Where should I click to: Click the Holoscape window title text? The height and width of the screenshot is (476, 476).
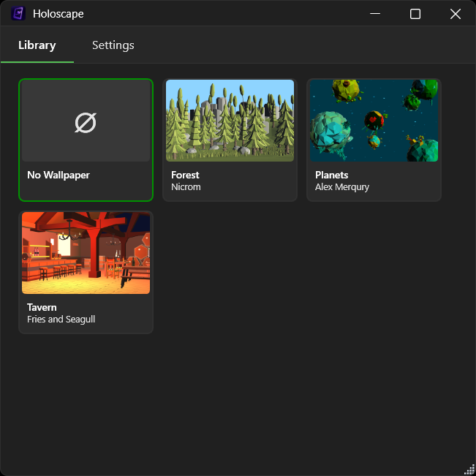point(58,14)
